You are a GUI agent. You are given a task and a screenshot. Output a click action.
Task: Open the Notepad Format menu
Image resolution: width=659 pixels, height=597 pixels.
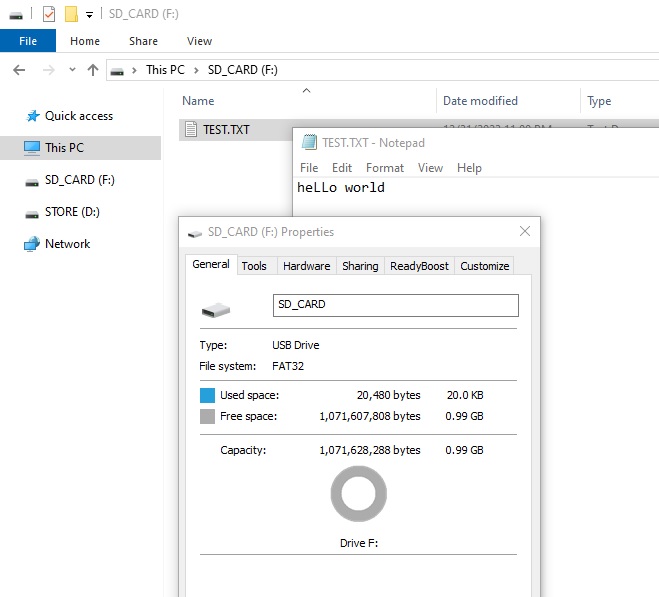pos(385,168)
